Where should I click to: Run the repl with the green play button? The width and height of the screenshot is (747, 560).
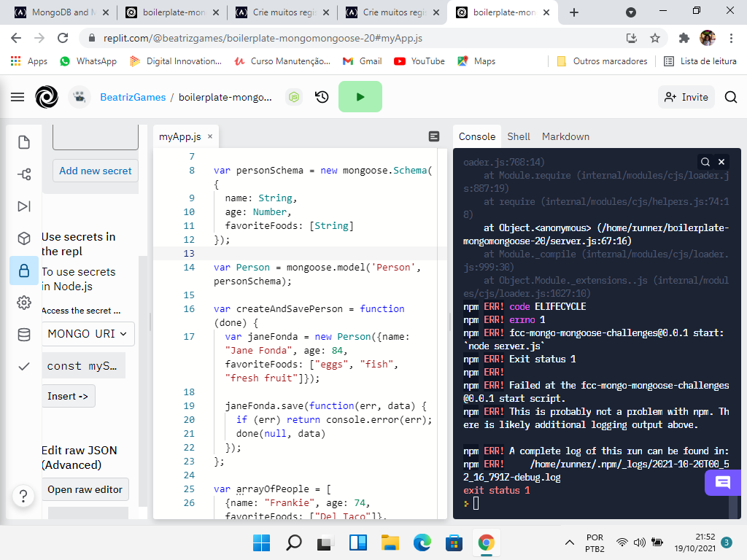pos(360,96)
